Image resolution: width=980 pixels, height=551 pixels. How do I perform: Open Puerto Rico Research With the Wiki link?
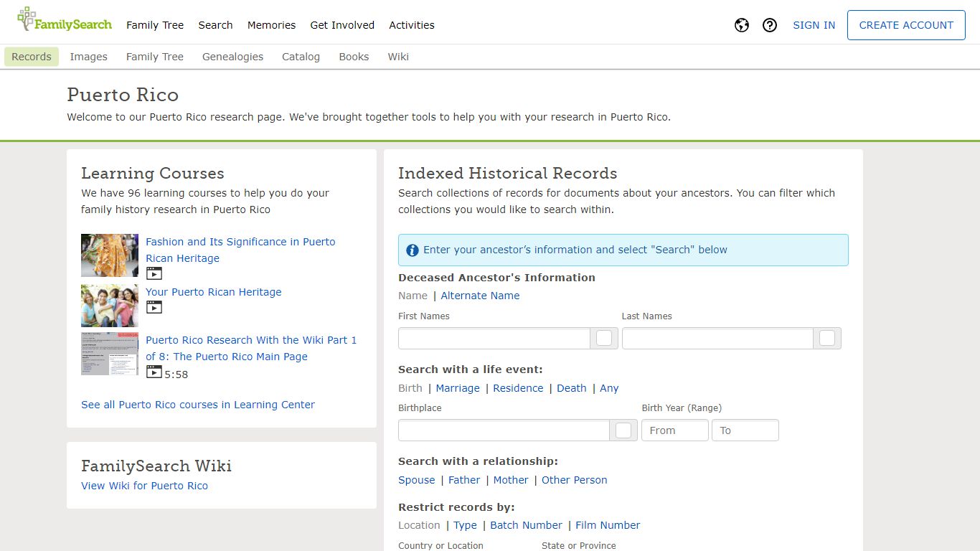point(251,348)
